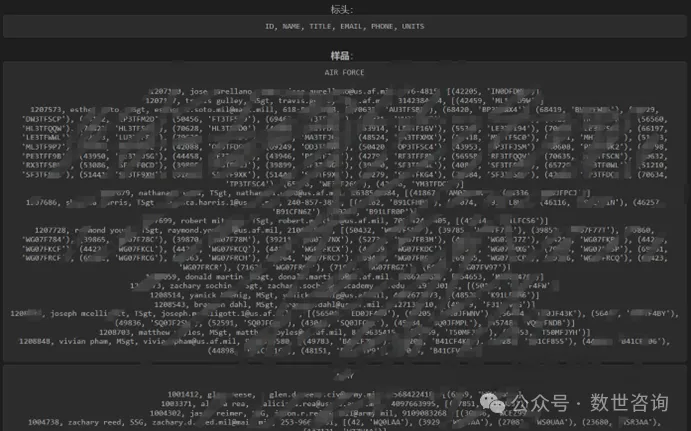The image size is (691, 431).
Task: Click the sample row starting with '1207728'
Action: [345, 230]
